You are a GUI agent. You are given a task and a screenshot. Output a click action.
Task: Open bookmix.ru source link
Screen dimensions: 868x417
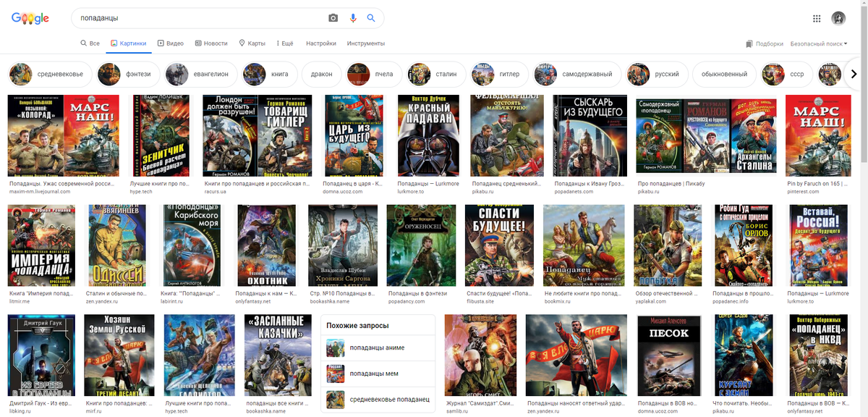coord(556,302)
